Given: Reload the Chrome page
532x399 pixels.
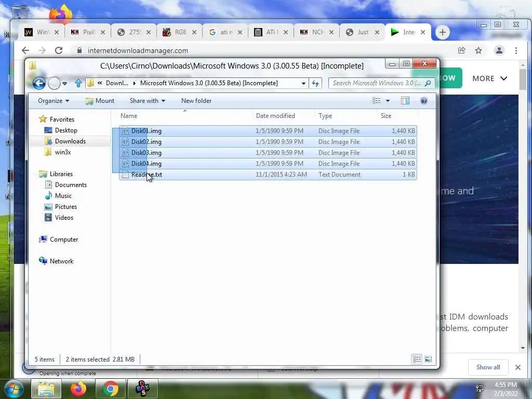Looking at the screenshot, I should click(59, 50).
